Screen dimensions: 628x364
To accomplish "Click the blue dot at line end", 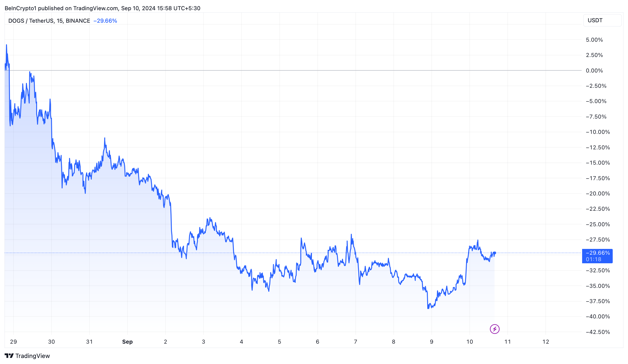I will click(495, 253).
